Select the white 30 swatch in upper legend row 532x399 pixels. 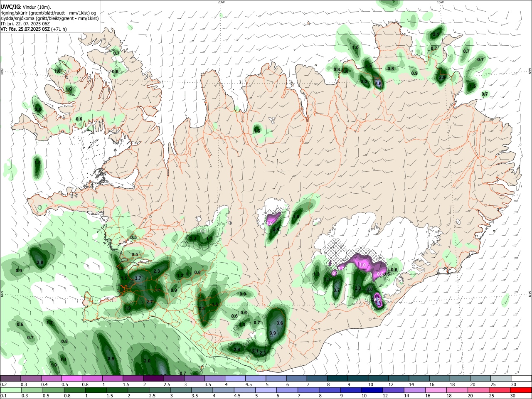521,378
